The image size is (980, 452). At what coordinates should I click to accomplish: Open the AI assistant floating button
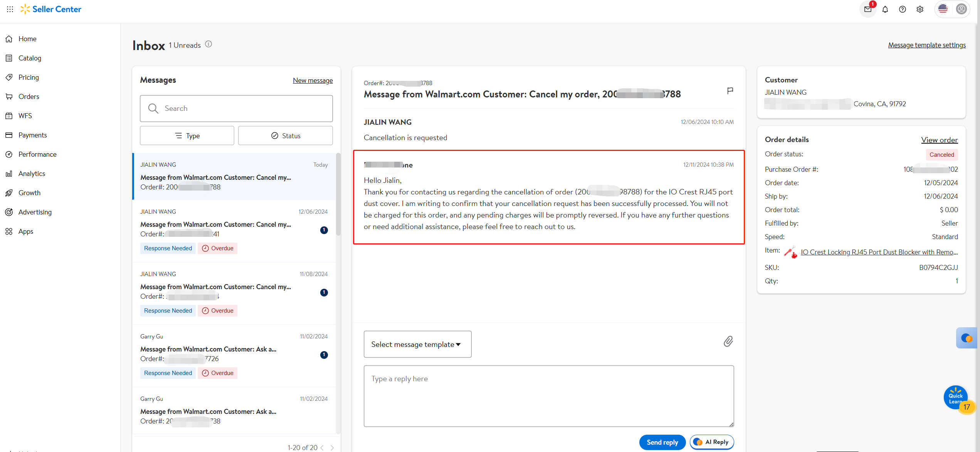967,338
